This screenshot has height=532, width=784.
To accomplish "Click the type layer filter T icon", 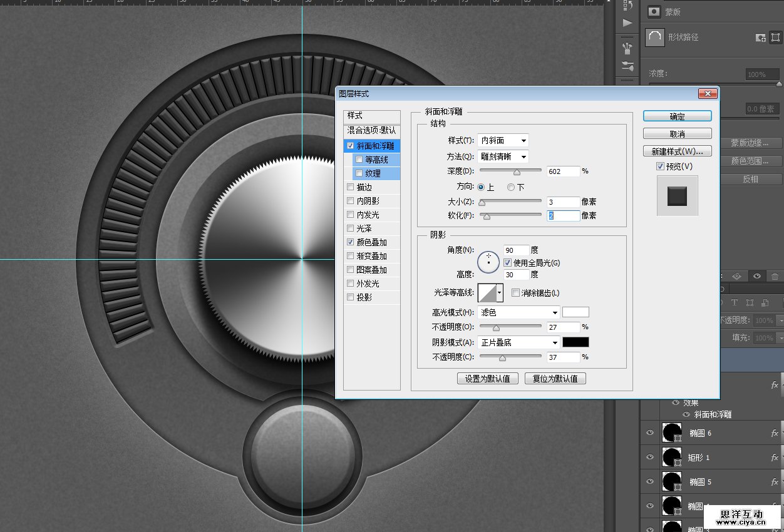I will coord(735,303).
